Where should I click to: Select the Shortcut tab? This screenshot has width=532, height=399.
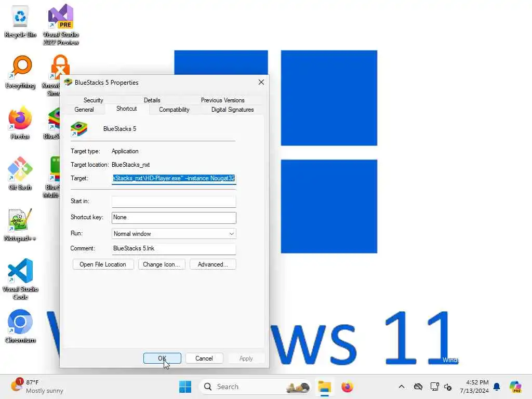(x=127, y=109)
